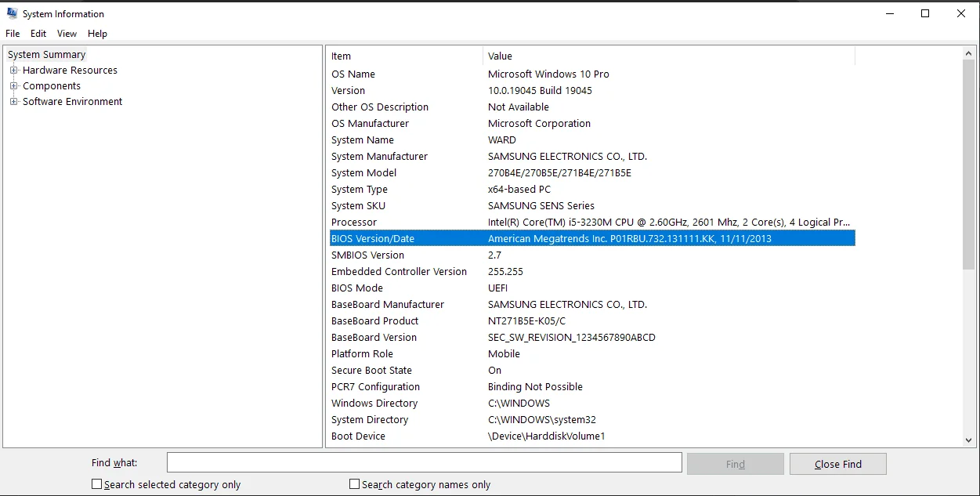
Task: Select System Summary in the tree
Action: (x=47, y=55)
